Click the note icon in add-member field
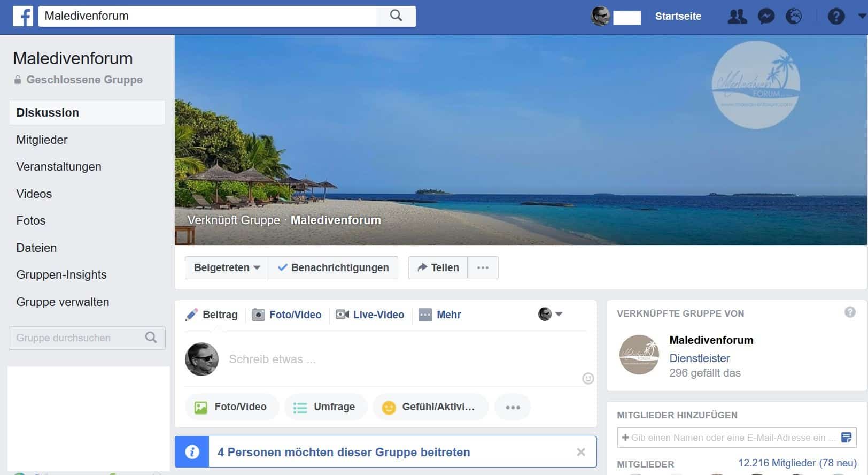The image size is (868, 475). point(847,438)
